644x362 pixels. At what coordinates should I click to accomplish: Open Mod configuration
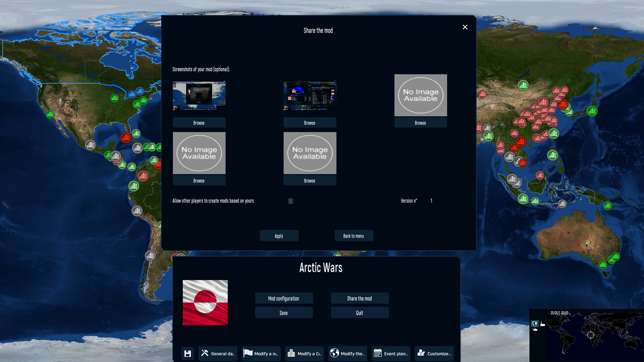284,298
